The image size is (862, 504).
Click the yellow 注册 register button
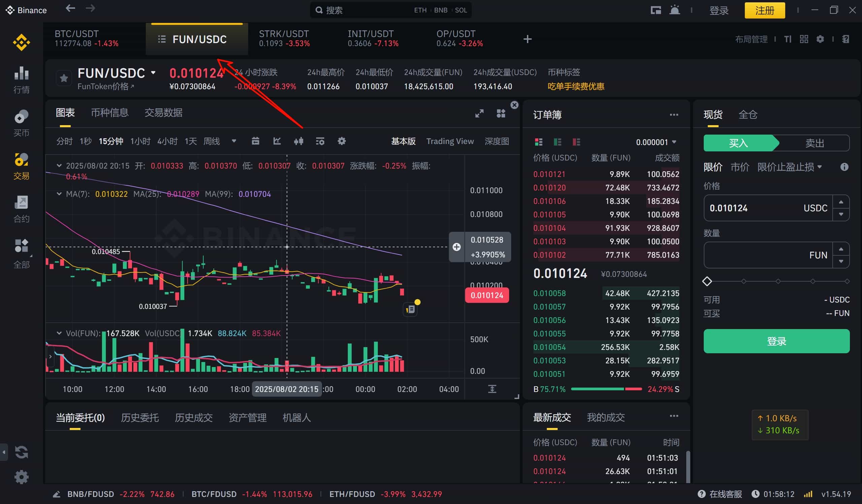(765, 10)
